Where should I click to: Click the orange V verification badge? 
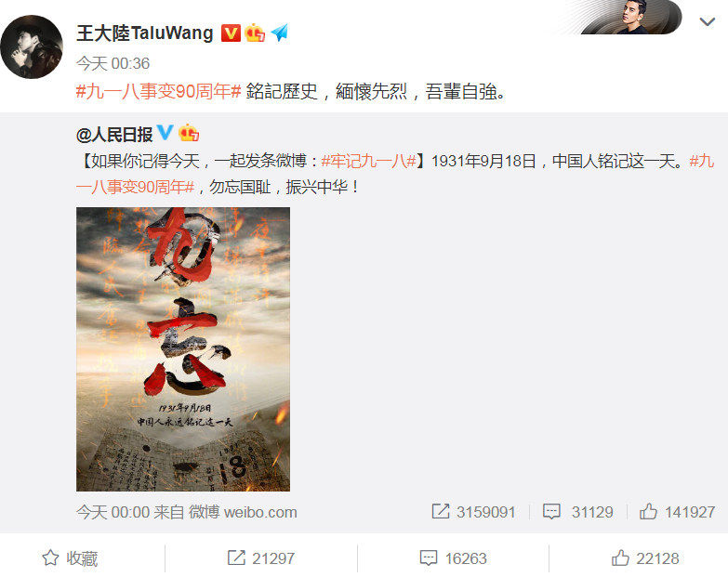(x=231, y=33)
